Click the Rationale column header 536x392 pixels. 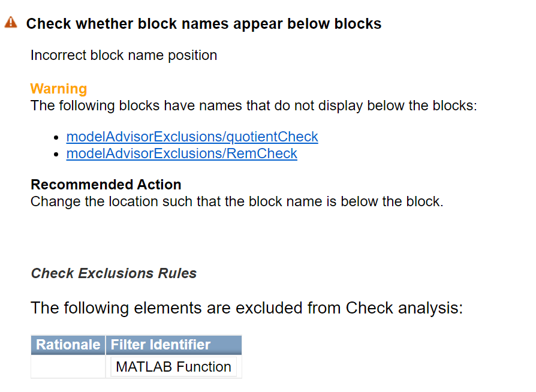tap(68, 345)
